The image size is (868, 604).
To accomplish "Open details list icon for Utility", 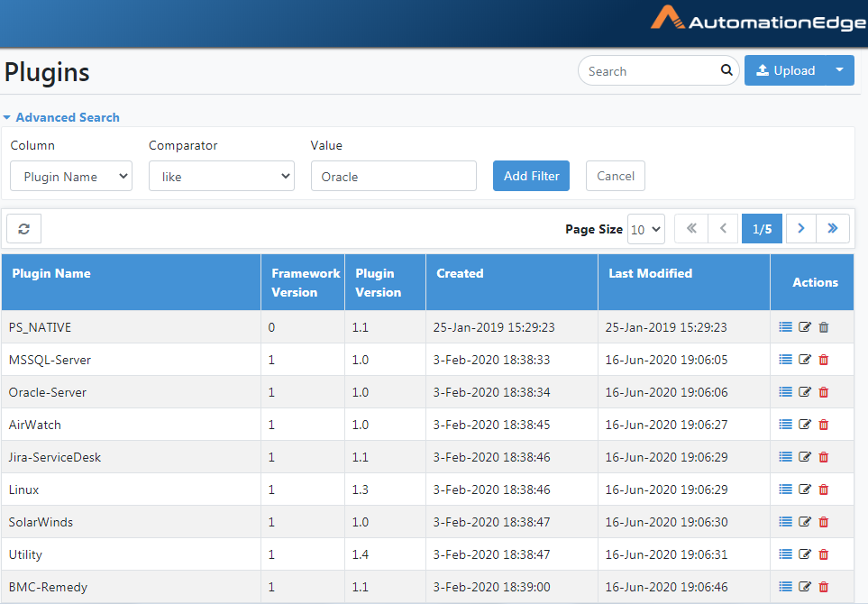I will [x=785, y=554].
